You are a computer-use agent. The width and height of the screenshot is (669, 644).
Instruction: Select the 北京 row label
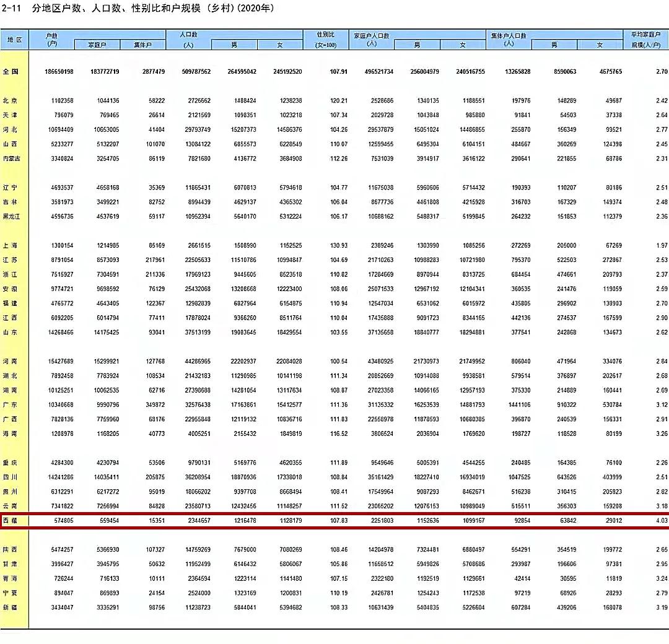point(11,101)
